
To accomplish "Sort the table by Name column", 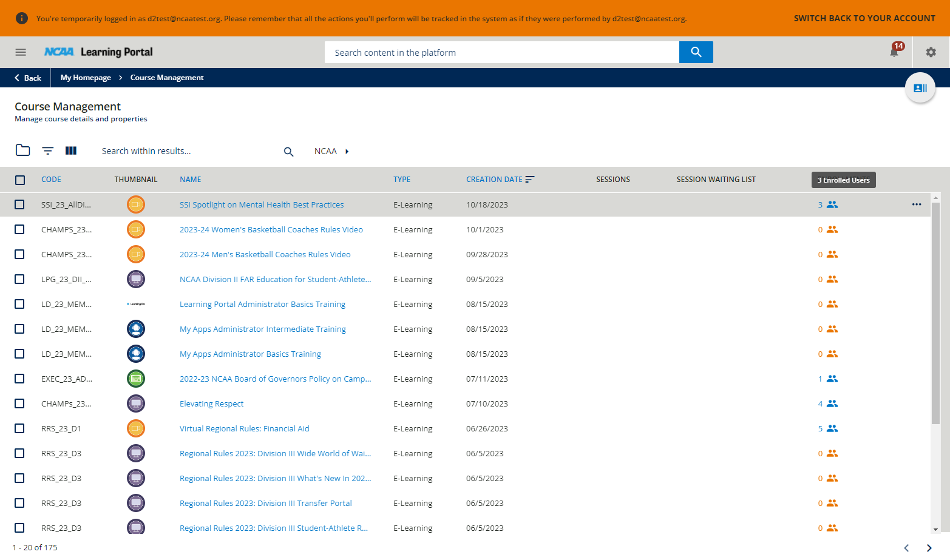I will [x=190, y=179].
